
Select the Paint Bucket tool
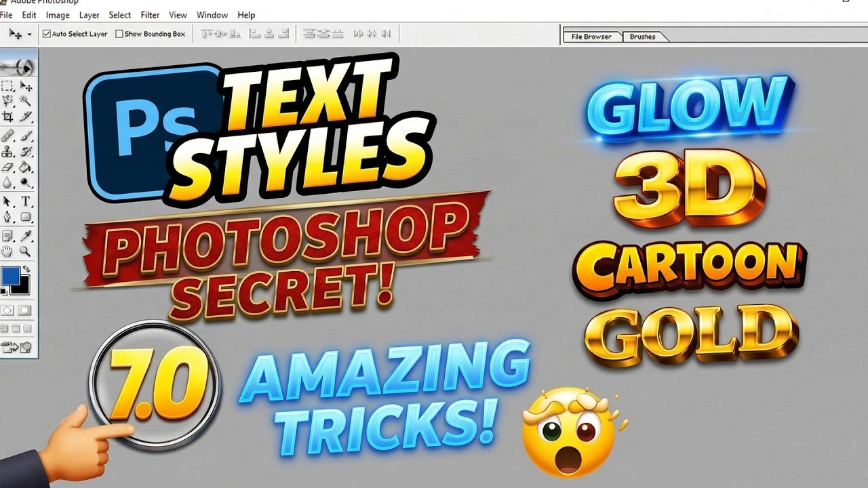click(26, 167)
